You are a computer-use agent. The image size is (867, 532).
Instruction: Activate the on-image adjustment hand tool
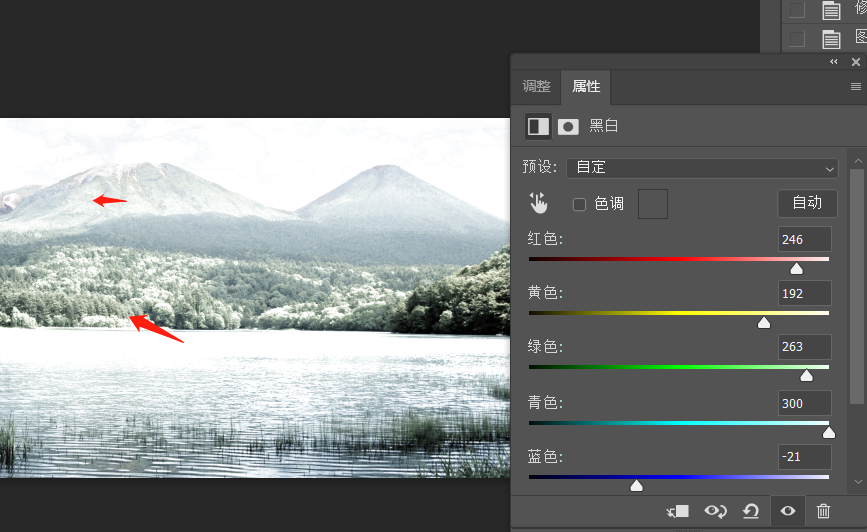[x=539, y=203]
